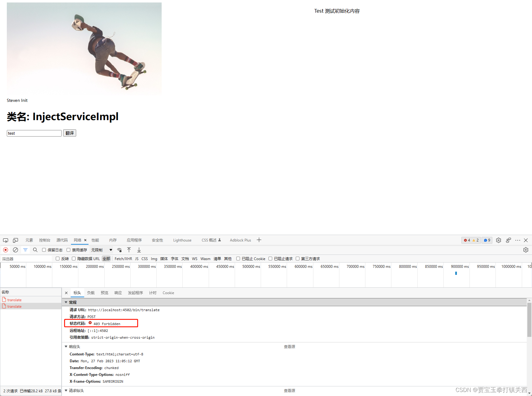532x396 pixels.
Task: Close the network tab
Action: (85, 240)
